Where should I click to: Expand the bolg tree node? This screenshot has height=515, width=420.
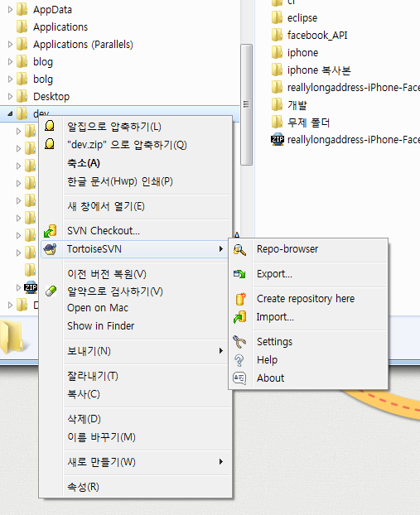coord(10,79)
